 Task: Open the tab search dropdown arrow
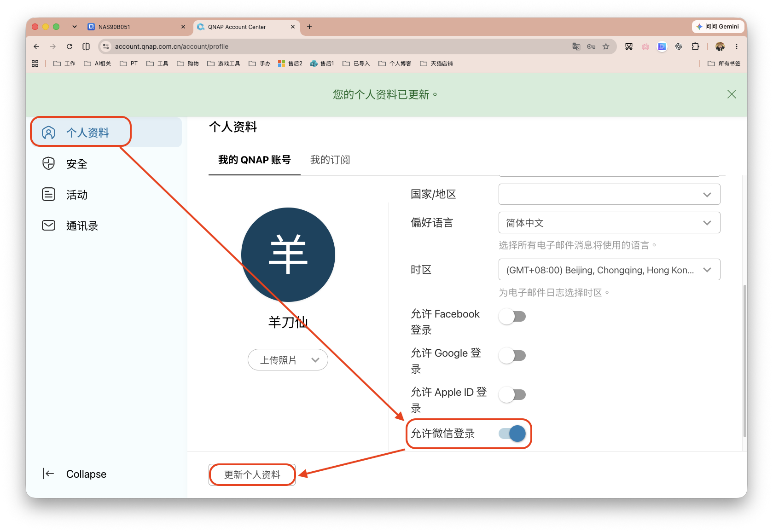pyautogui.click(x=75, y=27)
